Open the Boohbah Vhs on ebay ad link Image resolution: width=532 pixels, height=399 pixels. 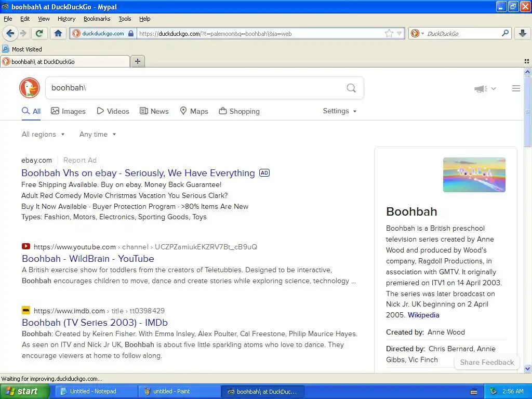pyautogui.click(x=138, y=173)
